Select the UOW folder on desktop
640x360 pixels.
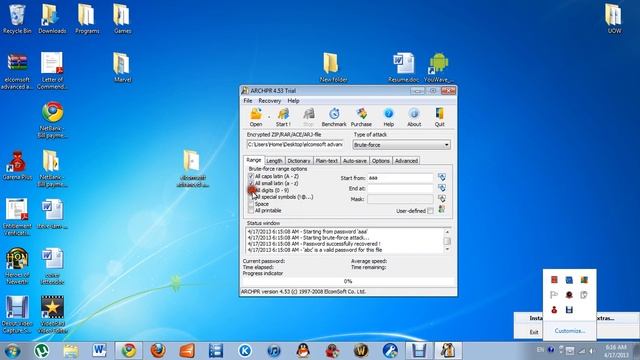(613, 19)
